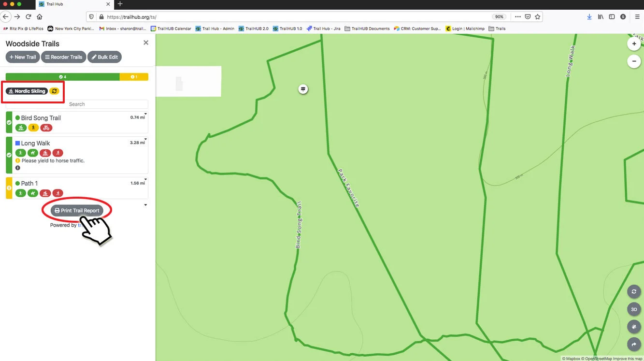Open the browser downloads arrow

(x=589, y=16)
